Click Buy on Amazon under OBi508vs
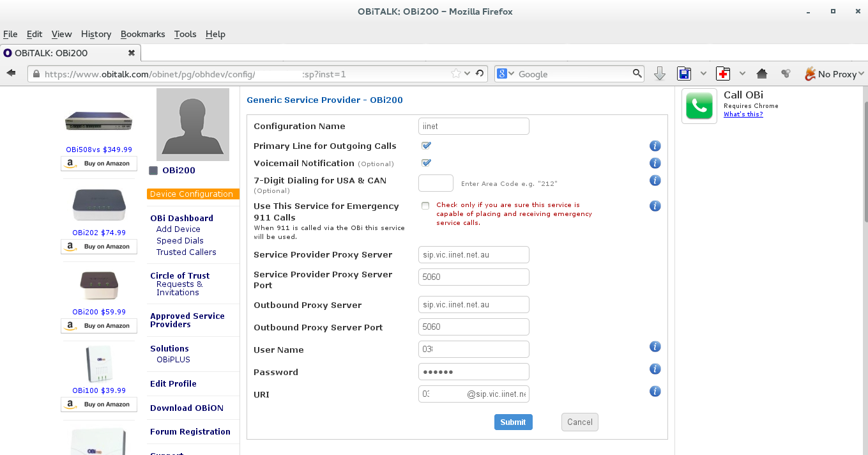The height and width of the screenshot is (455, 868). [x=99, y=164]
